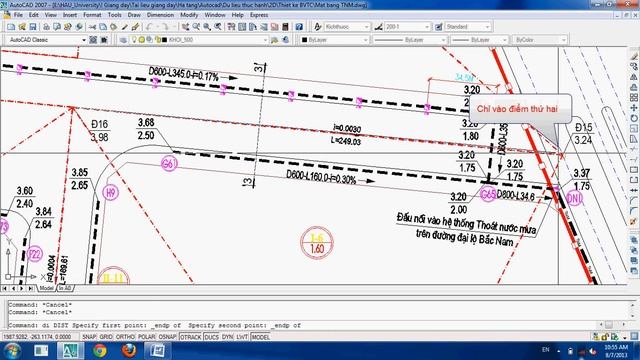Open the Properties palette icon
Image resolution: width=640 pixels, height=360 pixels.
coord(231,27)
